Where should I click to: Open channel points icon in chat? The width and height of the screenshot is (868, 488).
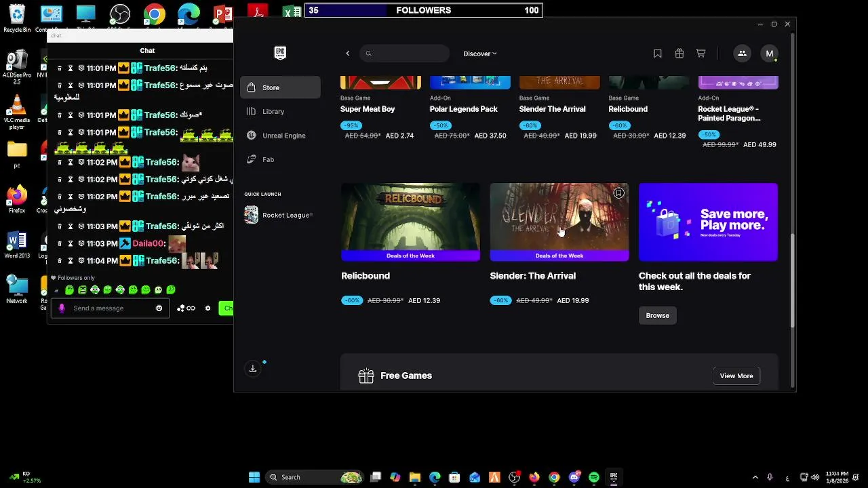point(186,308)
